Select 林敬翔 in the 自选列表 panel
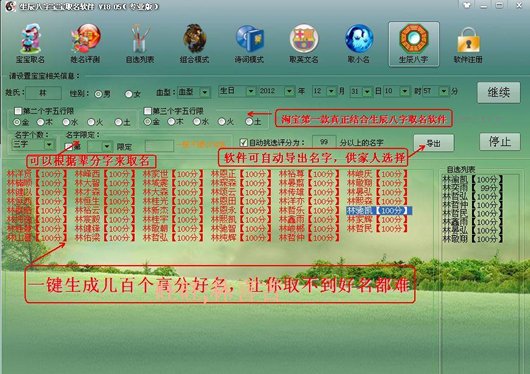This screenshot has width=530, height=374. click(473, 239)
